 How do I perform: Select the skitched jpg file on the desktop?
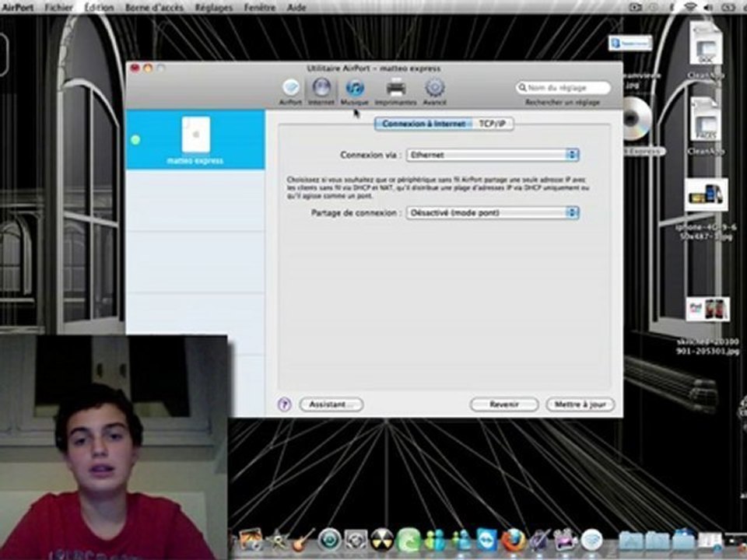click(707, 310)
